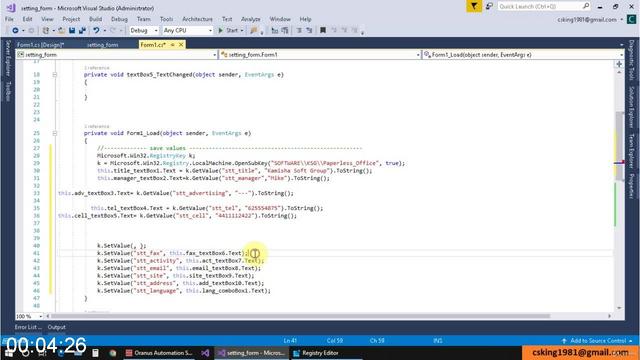Click the Comment out selected lines icon

click(275, 31)
